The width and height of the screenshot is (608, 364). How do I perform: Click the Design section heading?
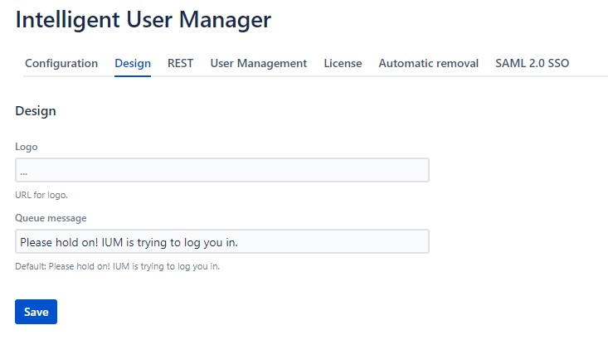(x=36, y=110)
